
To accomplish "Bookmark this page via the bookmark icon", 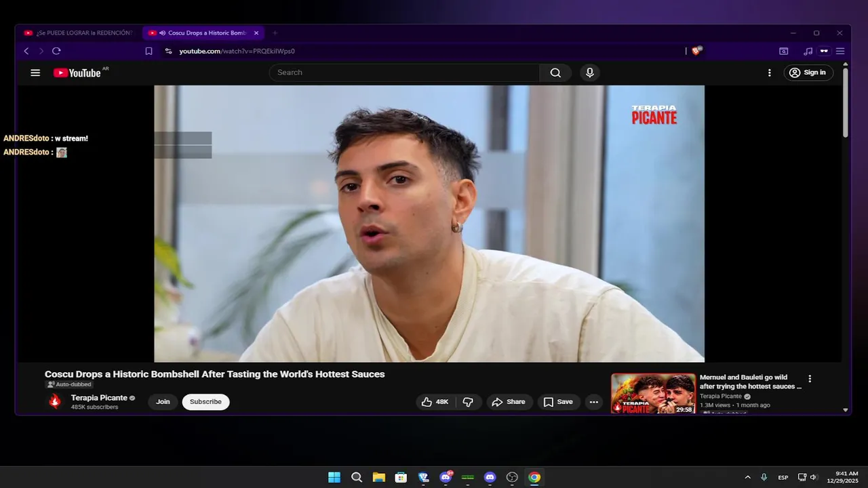I will click(x=149, y=51).
